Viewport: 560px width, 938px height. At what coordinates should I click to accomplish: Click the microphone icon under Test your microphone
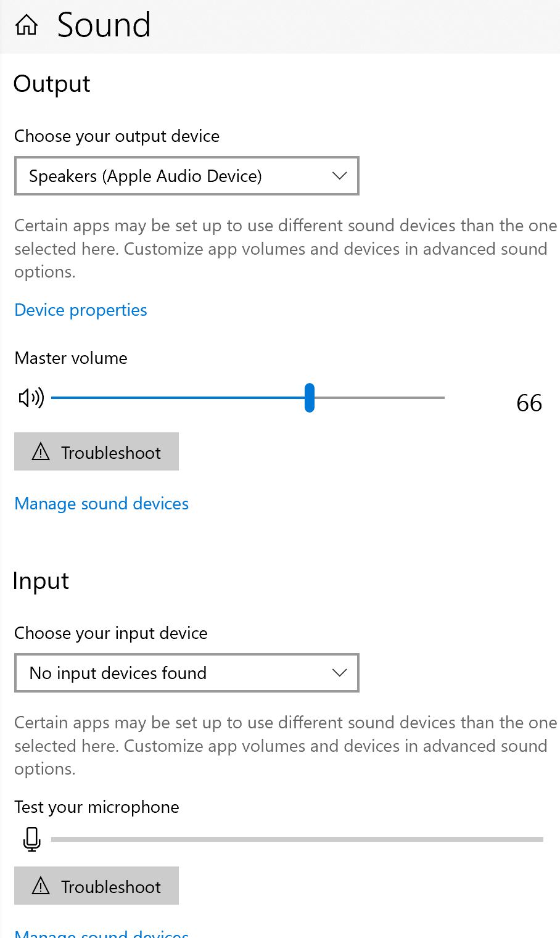point(31,839)
